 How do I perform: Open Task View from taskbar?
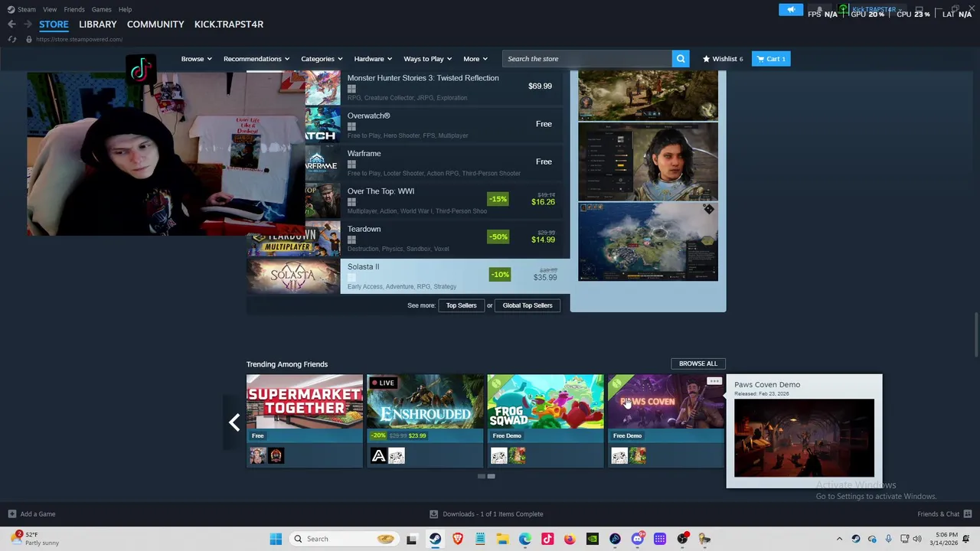coord(411,539)
